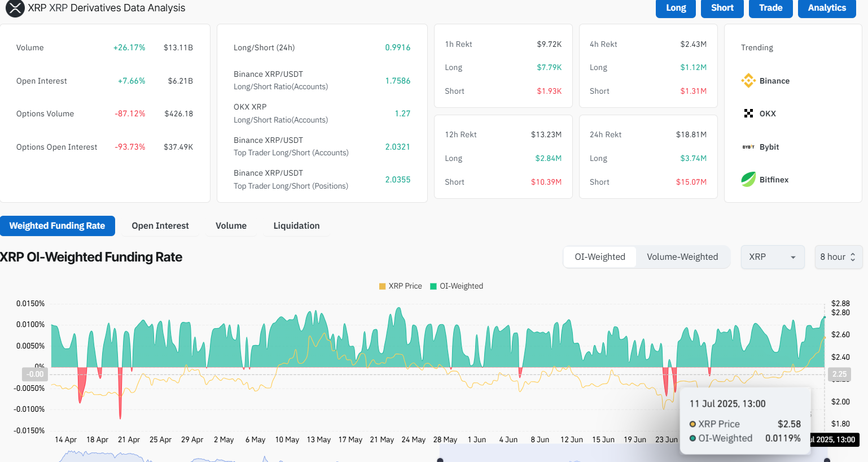868x462 pixels.
Task: Click 1h Rekt total $9.72K
Action: [549, 44]
